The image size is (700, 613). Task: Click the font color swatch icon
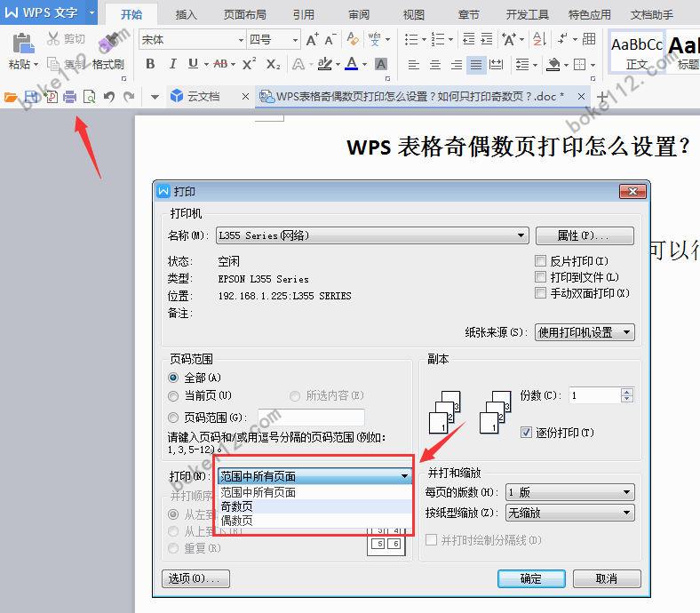pyautogui.click(x=353, y=64)
